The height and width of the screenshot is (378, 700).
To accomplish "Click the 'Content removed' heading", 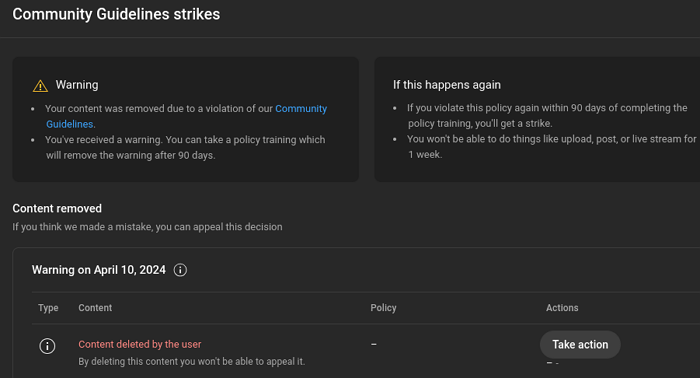I will [57, 208].
